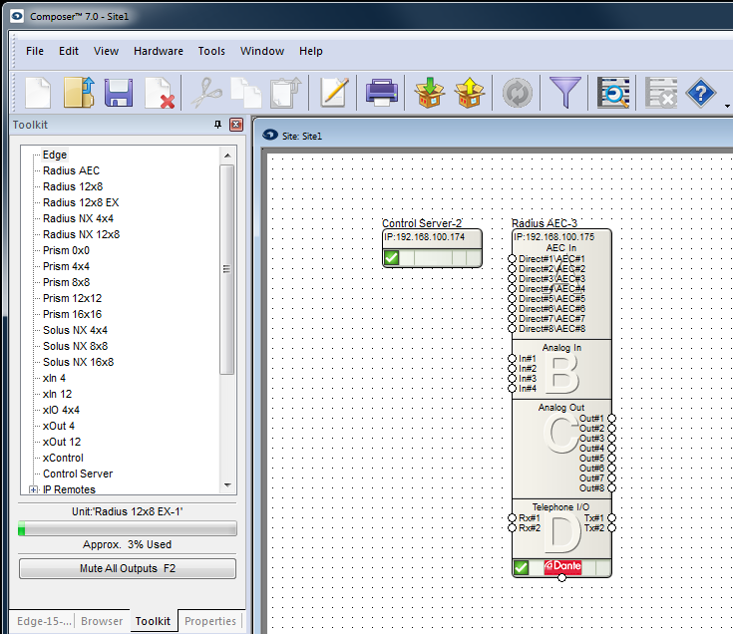This screenshot has width=733, height=634.
Task: Click the delete document icon with red X
Action: coord(160,93)
